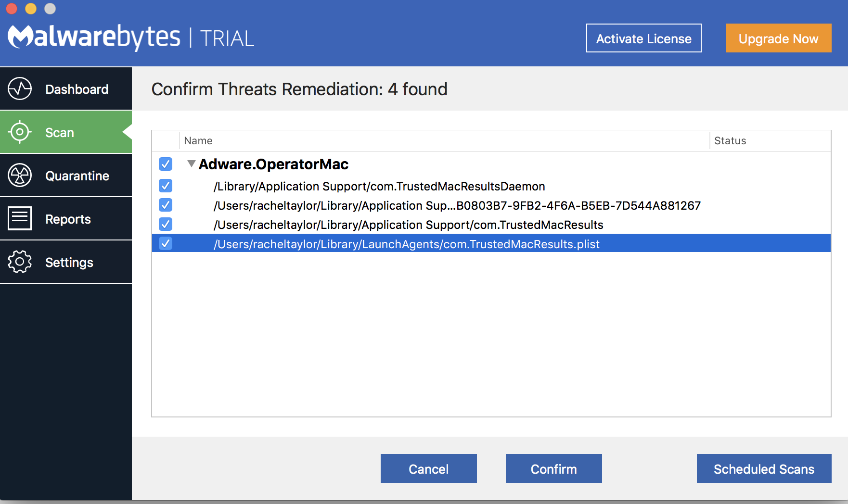Open the Dashboard section
This screenshot has height=504, width=848.
click(66, 89)
